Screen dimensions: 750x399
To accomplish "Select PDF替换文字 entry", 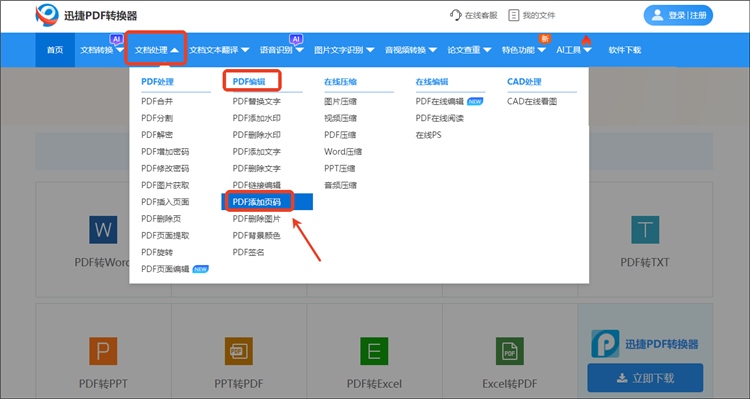I will point(256,101).
